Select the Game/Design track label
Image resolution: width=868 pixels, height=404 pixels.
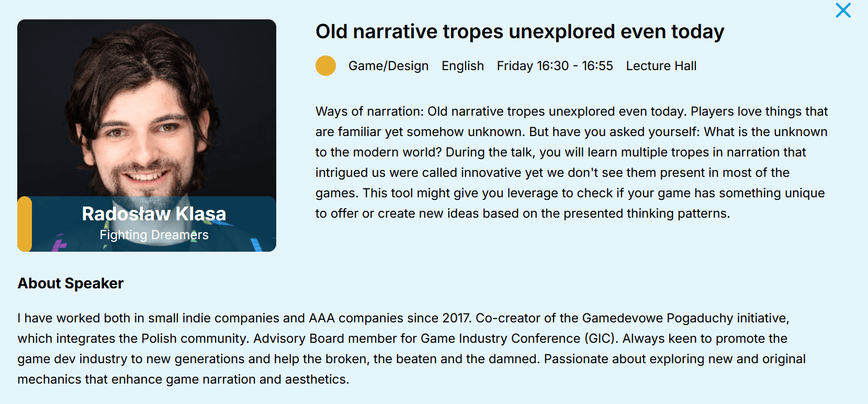(x=388, y=66)
